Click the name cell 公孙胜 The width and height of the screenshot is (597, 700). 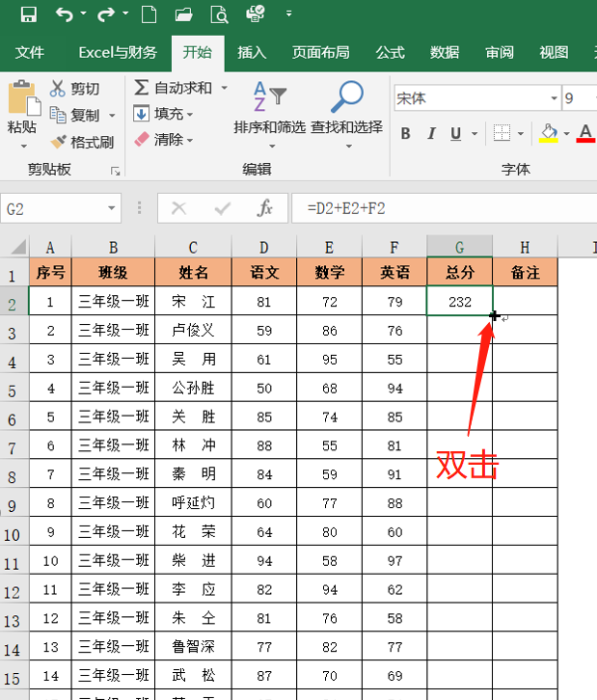coord(193,388)
